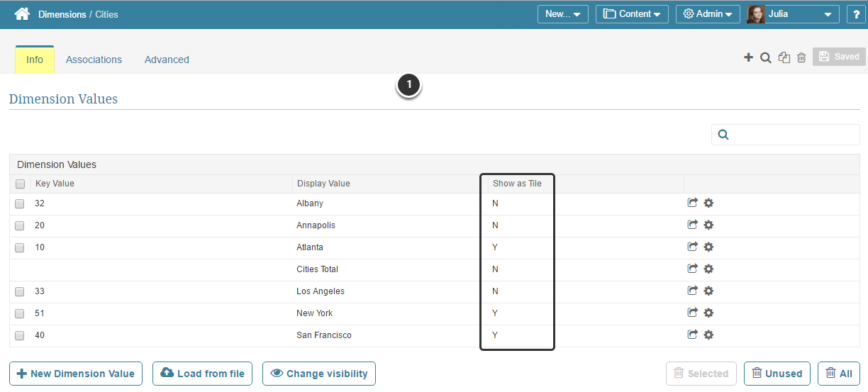Check the box for key value 20
The image size is (868, 392).
click(20, 226)
